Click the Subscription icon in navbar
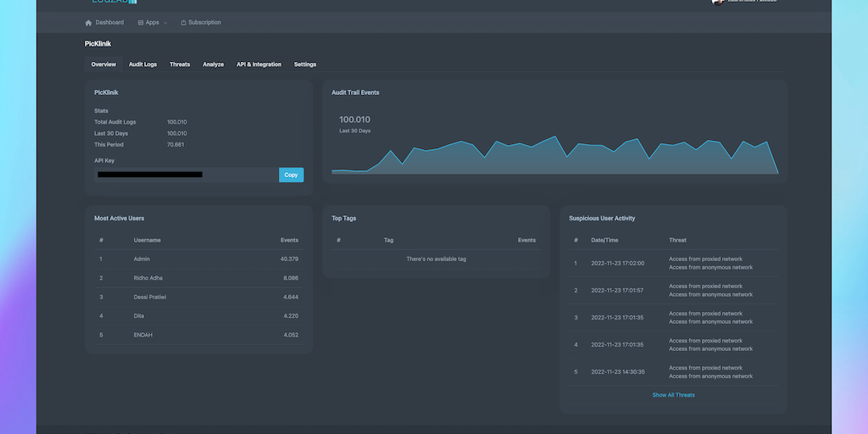868x434 pixels. coord(183,23)
